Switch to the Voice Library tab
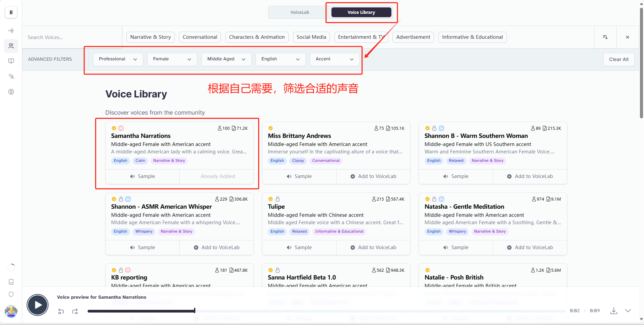 click(x=361, y=12)
